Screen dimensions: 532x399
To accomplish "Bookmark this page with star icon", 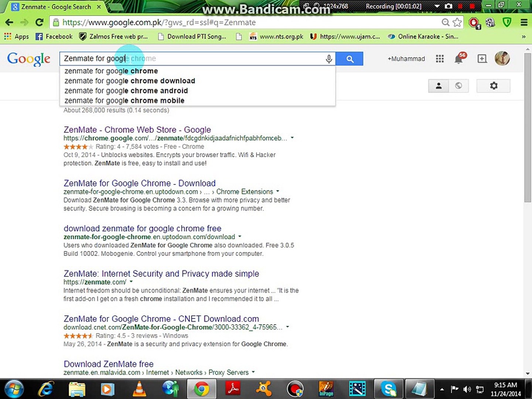I will pos(457,23).
